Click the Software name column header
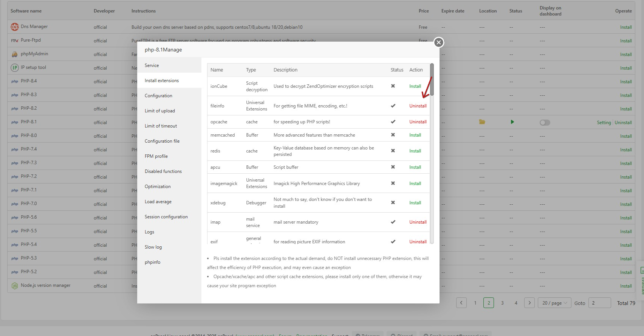Viewport: 644px width, 336px height. click(26, 11)
